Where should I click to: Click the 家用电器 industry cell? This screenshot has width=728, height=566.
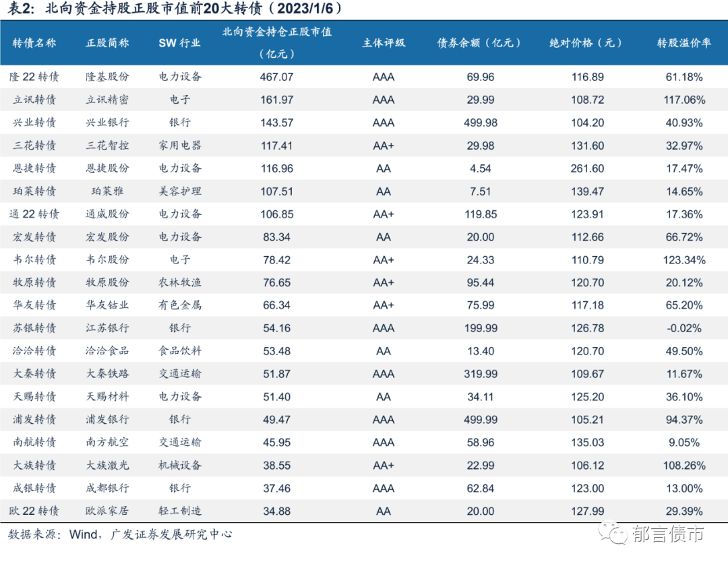click(x=180, y=146)
